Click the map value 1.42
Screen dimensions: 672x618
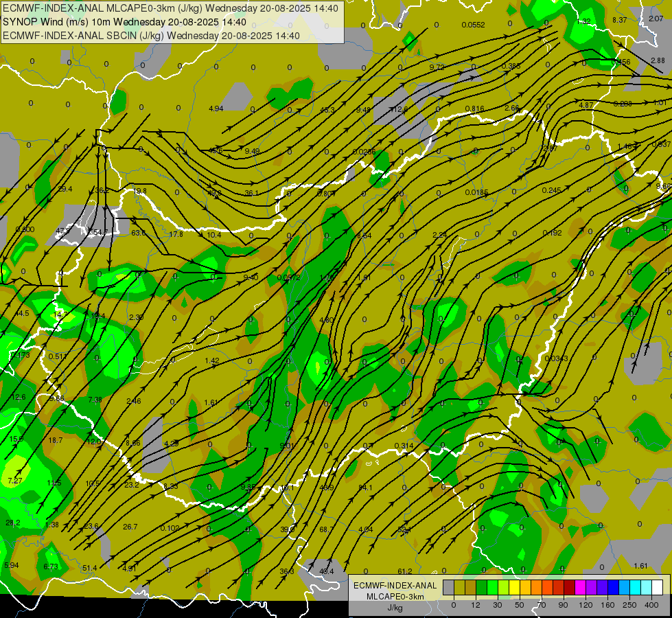tap(212, 360)
